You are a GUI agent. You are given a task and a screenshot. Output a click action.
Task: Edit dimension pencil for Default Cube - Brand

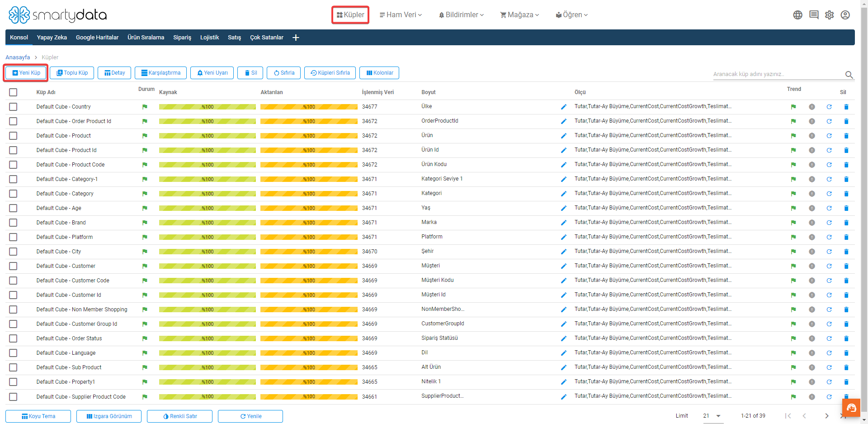pyautogui.click(x=563, y=223)
